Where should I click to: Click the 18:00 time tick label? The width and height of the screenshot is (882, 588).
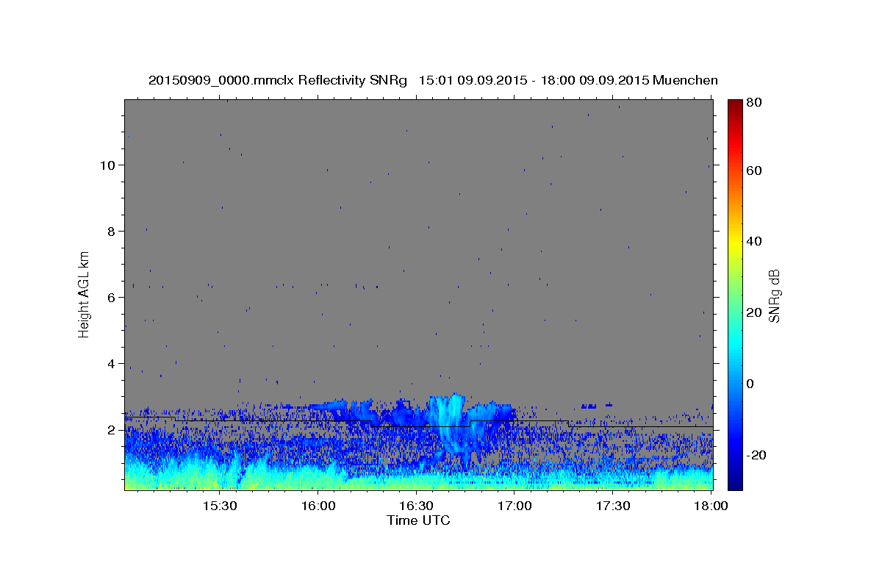click(x=711, y=506)
